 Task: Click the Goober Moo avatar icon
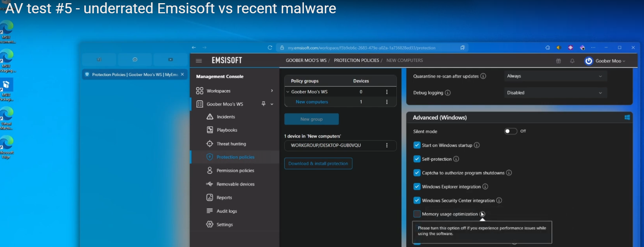click(588, 61)
